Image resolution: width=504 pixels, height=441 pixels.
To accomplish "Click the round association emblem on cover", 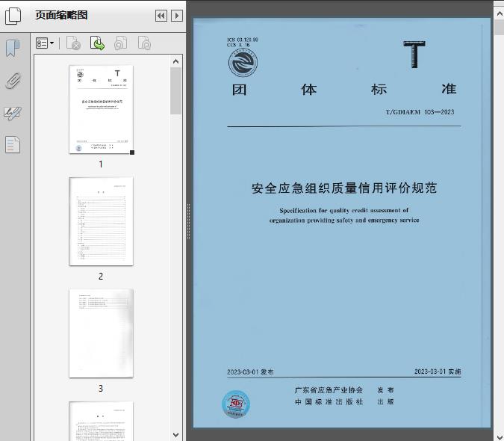I will tap(243, 63).
